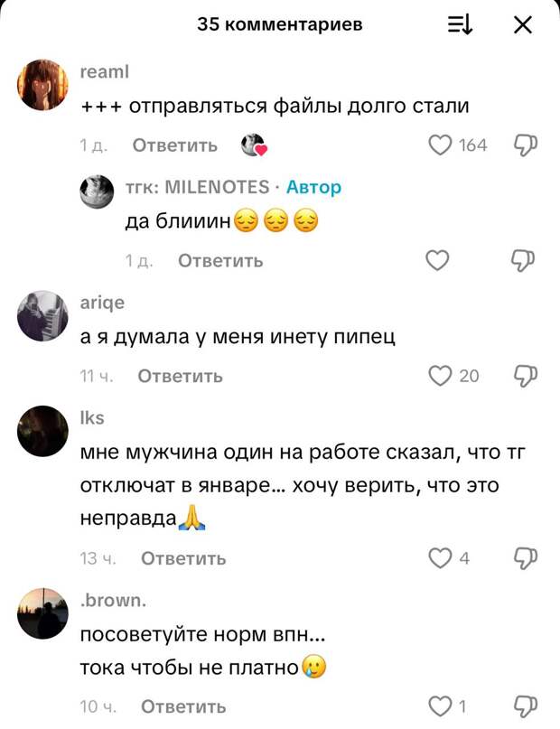Like reaml's comment with 164 likes
560x729 pixels.
(440, 145)
